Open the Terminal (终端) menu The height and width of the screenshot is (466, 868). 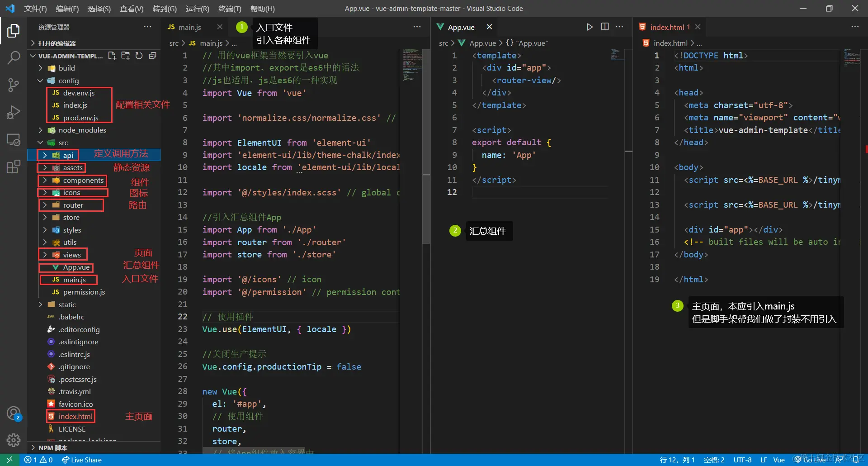coord(230,9)
